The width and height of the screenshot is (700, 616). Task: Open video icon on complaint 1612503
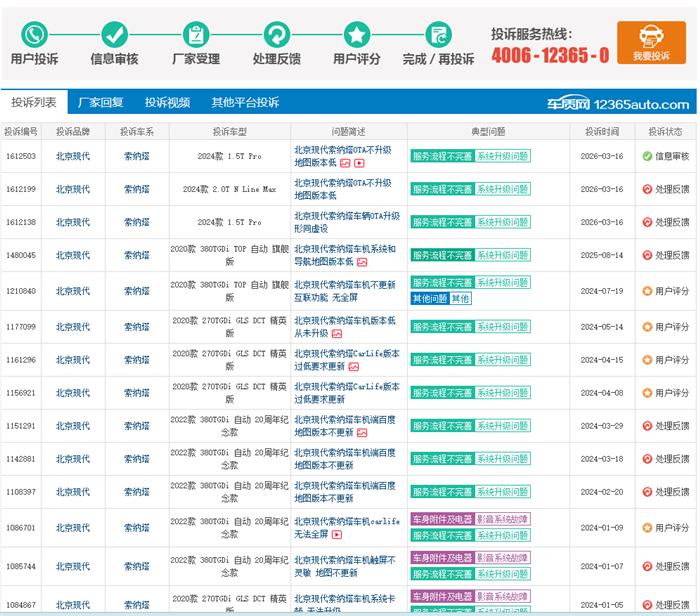point(359,163)
